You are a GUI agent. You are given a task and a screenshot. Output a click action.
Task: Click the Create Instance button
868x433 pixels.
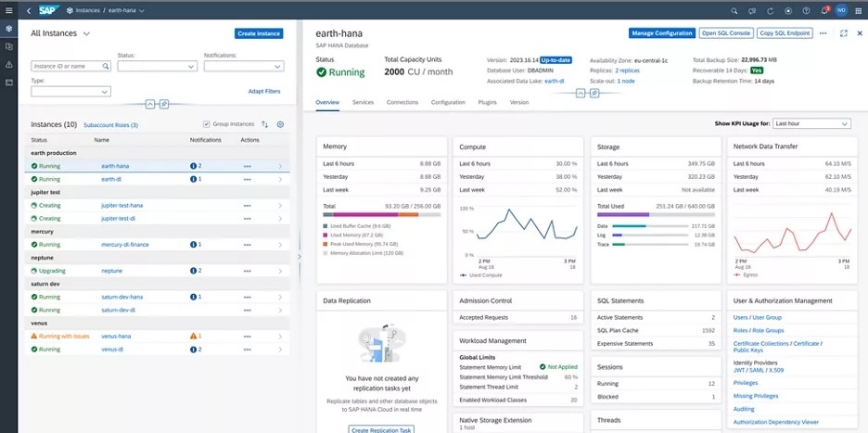[x=259, y=33]
